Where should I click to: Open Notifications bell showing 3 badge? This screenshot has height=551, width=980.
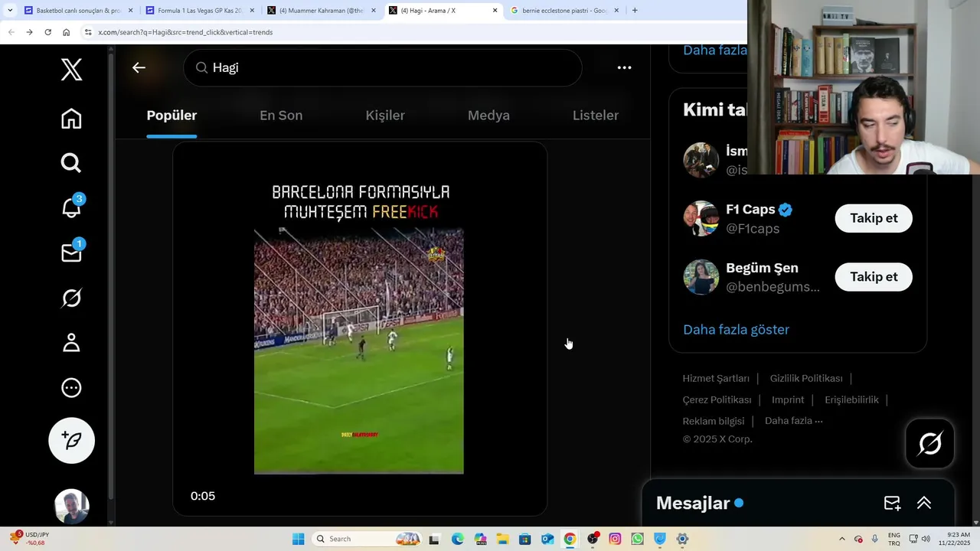coord(72,207)
